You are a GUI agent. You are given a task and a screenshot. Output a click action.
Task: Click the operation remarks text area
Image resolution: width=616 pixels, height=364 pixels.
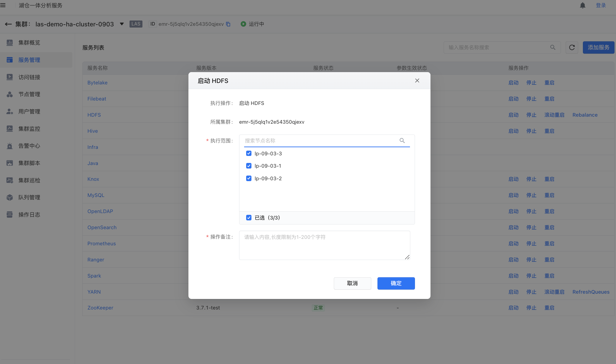pyautogui.click(x=324, y=245)
